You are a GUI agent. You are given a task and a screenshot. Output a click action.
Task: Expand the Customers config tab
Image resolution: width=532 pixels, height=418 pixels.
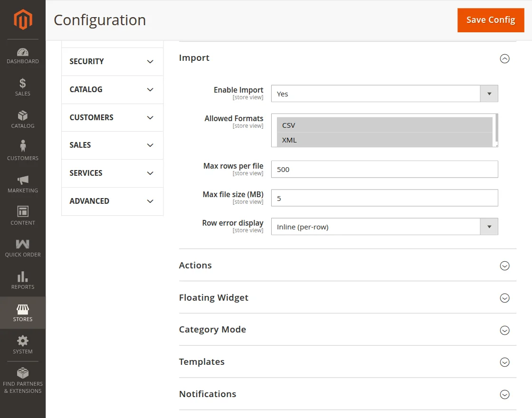(x=112, y=117)
